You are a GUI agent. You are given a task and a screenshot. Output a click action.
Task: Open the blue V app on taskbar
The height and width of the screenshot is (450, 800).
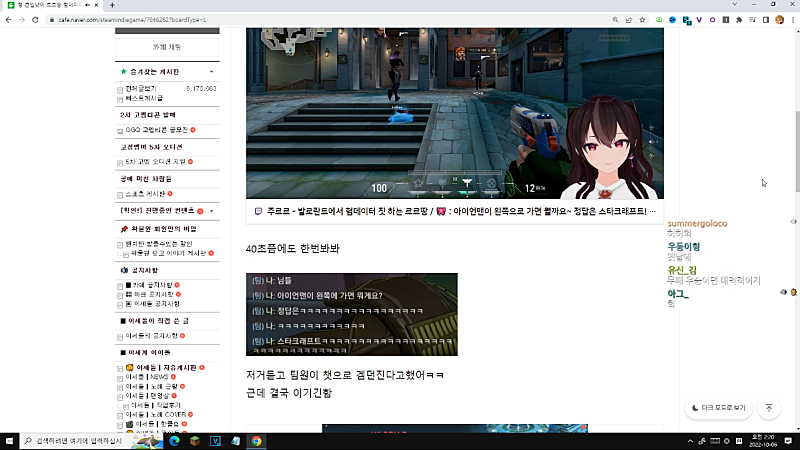click(215, 441)
